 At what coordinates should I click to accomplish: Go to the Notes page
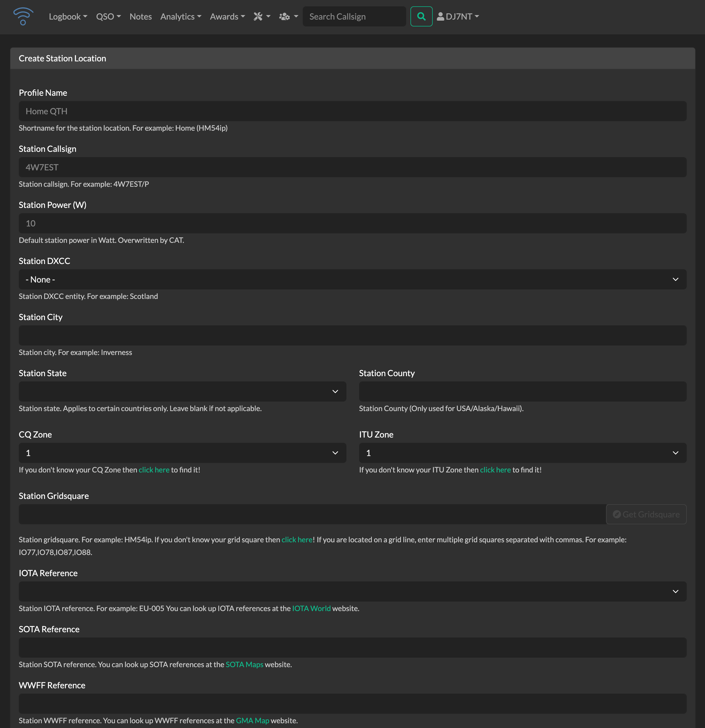pyautogui.click(x=141, y=16)
